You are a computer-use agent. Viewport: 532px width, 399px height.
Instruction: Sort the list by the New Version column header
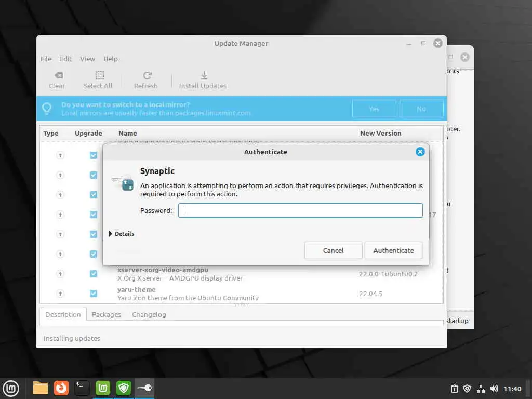(381, 134)
